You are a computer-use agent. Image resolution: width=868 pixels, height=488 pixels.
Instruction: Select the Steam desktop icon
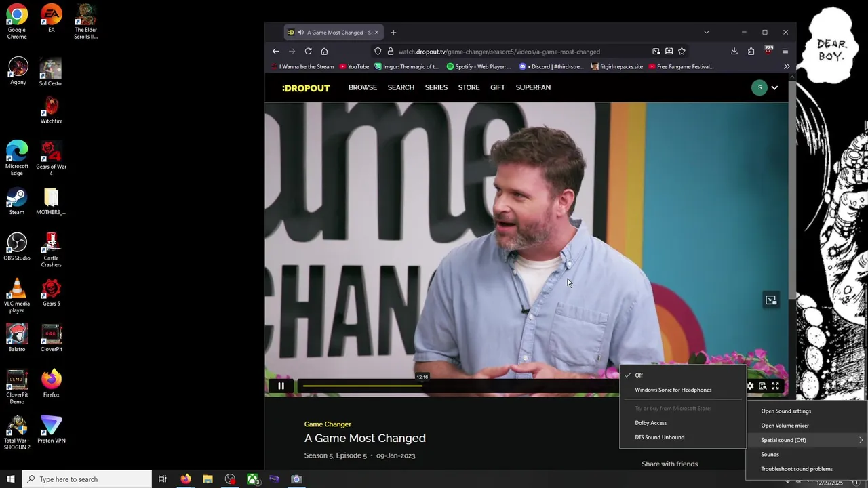(17, 201)
